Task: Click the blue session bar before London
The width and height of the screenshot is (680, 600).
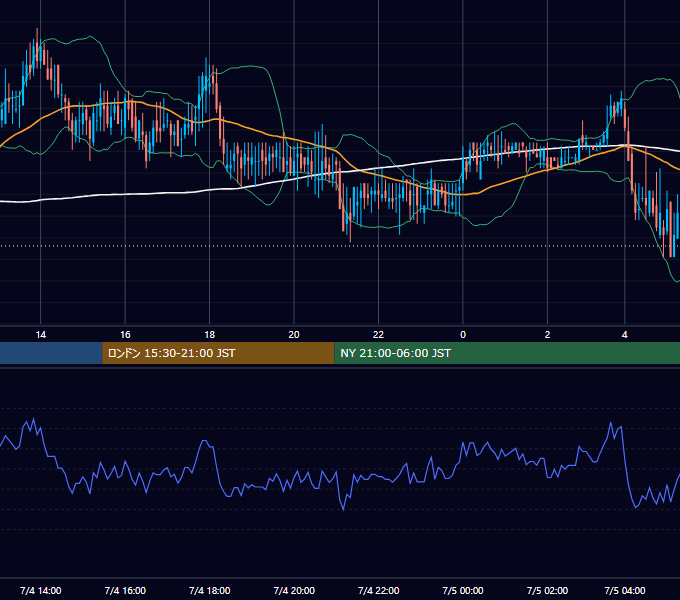Action: [x=51, y=353]
